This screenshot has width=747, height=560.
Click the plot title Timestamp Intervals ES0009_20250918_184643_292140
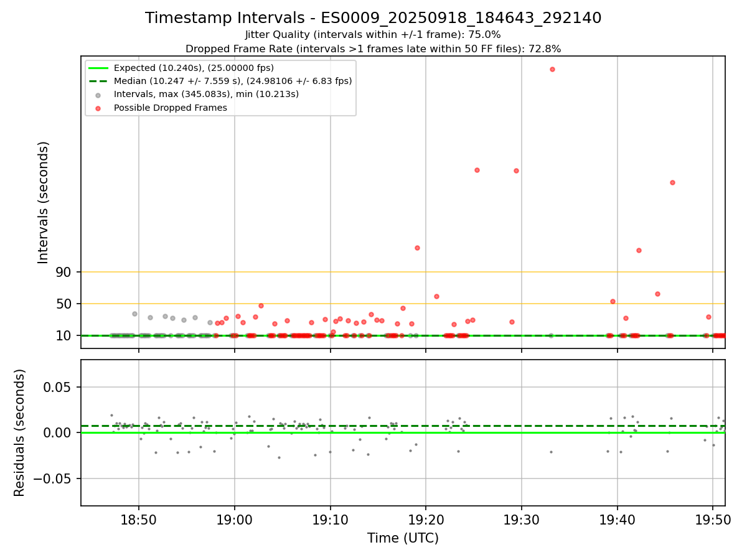pyautogui.click(x=374, y=18)
